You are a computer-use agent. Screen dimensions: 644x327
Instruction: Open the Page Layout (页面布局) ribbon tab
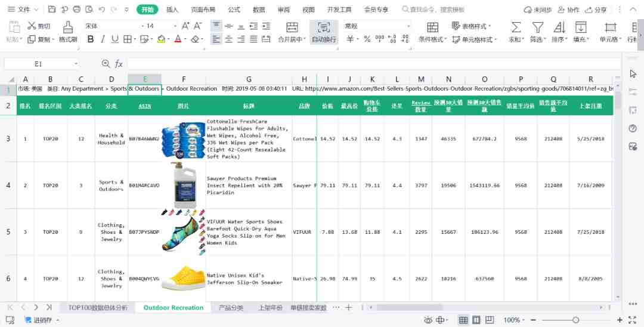pyautogui.click(x=203, y=10)
